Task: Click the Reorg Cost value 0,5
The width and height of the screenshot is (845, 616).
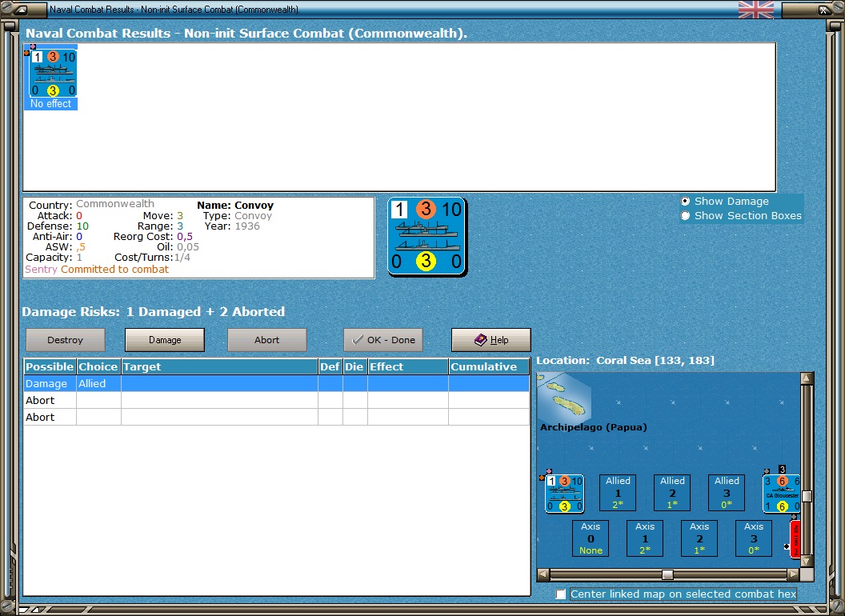Action: click(x=184, y=237)
